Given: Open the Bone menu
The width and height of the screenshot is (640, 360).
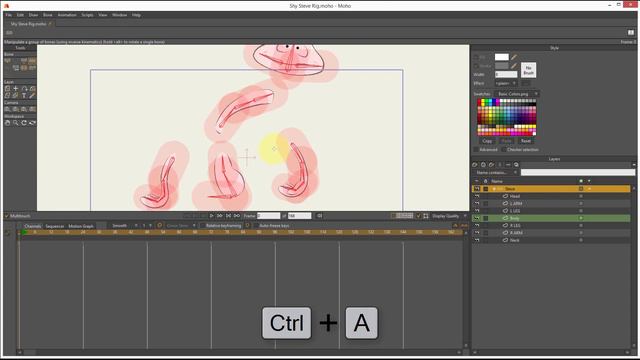Looking at the screenshot, I should click(x=48, y=15).
